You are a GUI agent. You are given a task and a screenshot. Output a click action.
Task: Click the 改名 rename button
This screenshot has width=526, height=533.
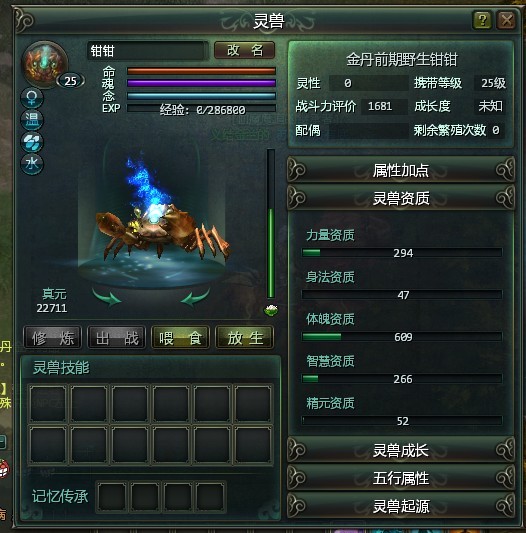[x=244, y=50]
